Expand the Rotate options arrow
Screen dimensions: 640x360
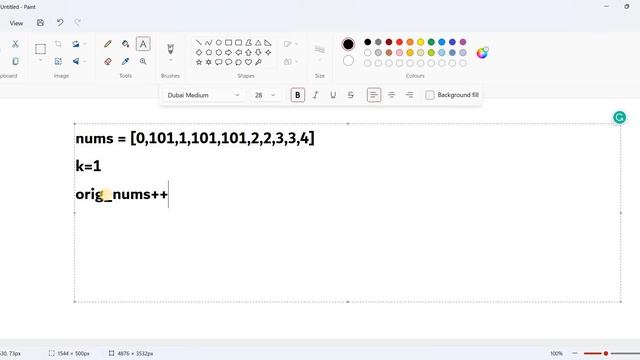84,44
